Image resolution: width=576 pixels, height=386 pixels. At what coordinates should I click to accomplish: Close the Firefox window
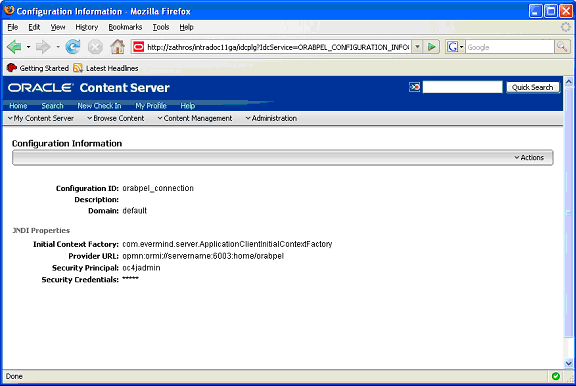pos(566,11)
